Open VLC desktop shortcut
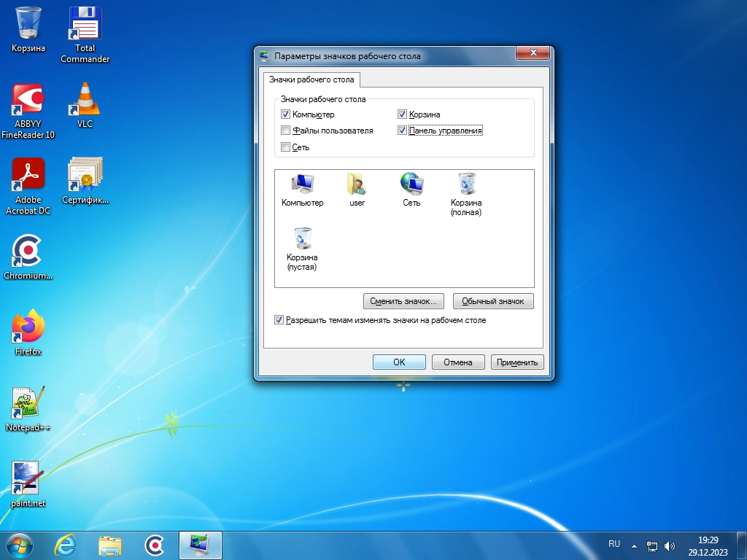This screenshot has height=560, width=747. pyautogui.click(x=85, y=105)
